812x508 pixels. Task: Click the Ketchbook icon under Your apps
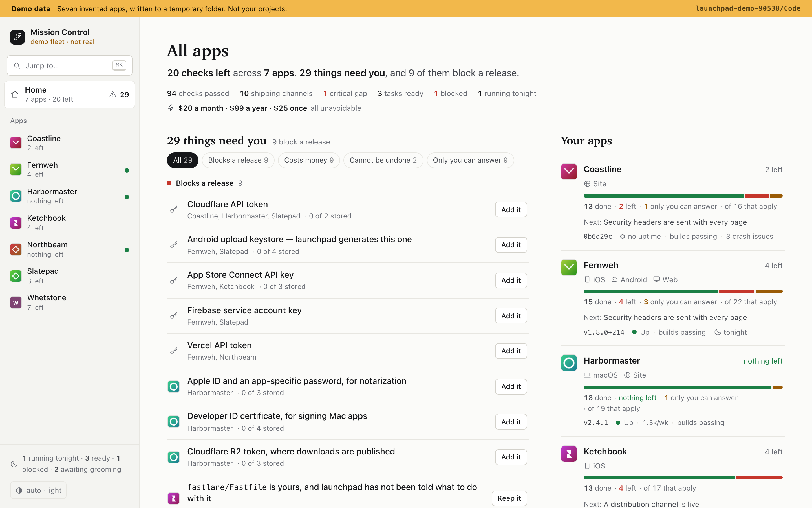(x=569, y=454)
